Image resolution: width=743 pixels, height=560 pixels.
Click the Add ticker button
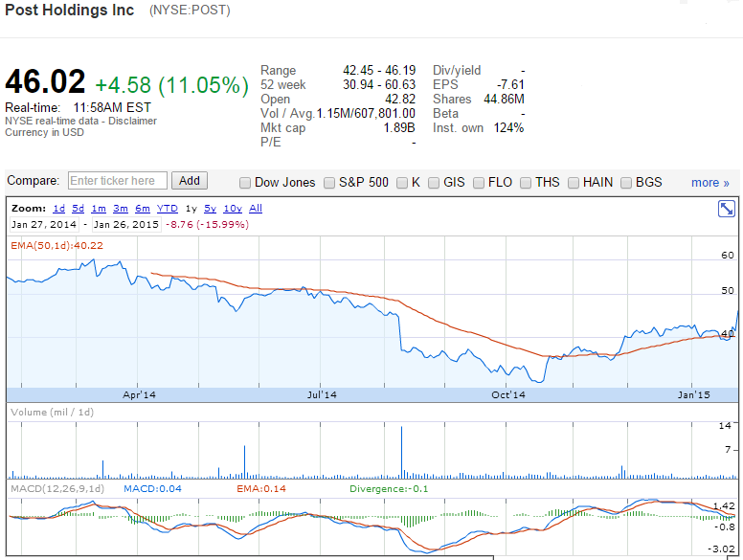tap(189, 181)
